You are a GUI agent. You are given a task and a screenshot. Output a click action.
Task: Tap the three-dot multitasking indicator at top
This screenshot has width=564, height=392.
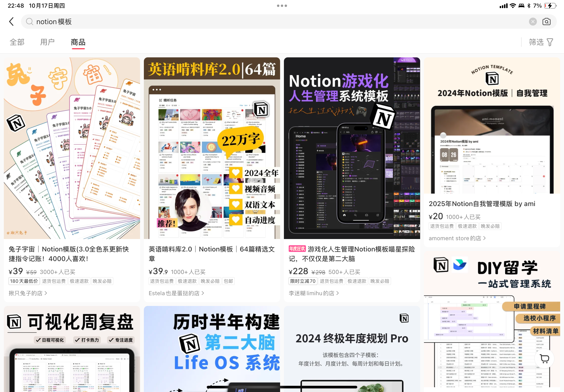(x=282, y=6)
